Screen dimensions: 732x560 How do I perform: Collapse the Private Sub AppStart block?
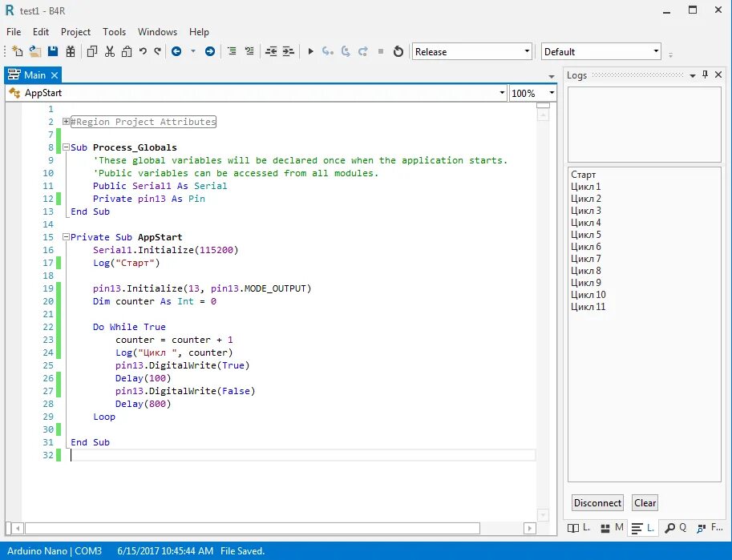(x=67, y=237)
